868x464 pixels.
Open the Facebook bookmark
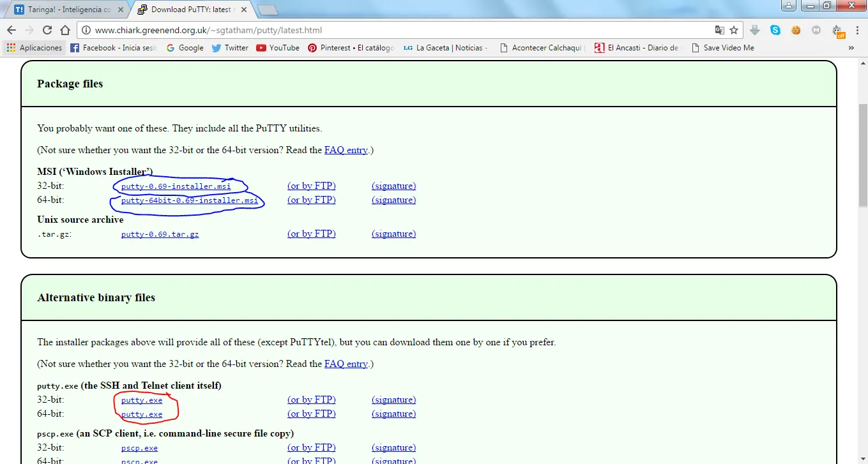pos(113,48)
